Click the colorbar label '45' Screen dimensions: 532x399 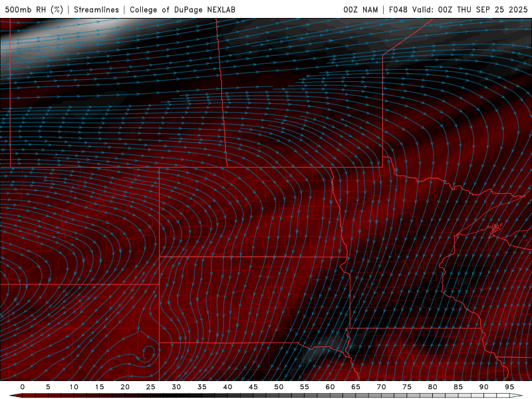tap(253, 387)
